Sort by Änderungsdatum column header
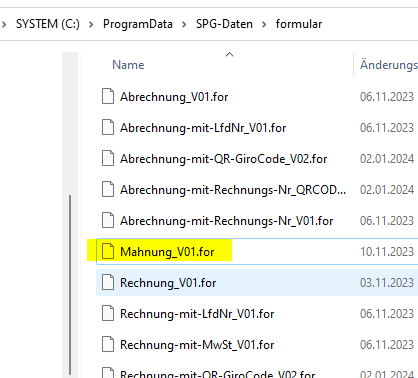418x378 pixels. [389, 65]
